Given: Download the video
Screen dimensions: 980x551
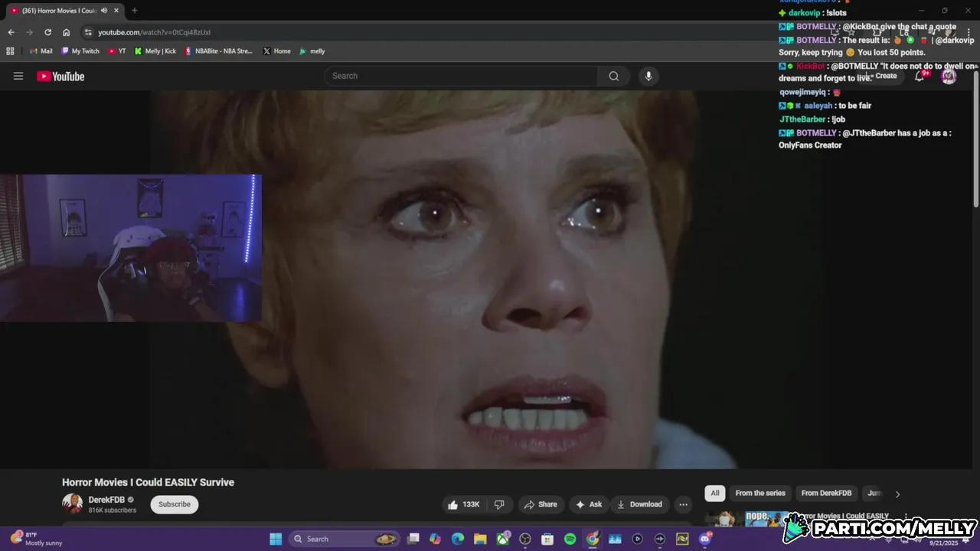Looking at the screenshot, I should pos(639,504).
